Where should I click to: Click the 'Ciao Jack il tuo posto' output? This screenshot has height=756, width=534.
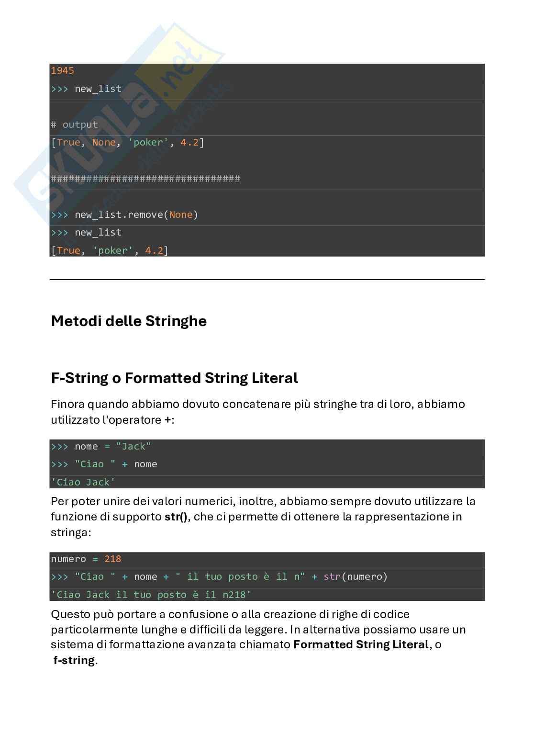pos(151,595)
